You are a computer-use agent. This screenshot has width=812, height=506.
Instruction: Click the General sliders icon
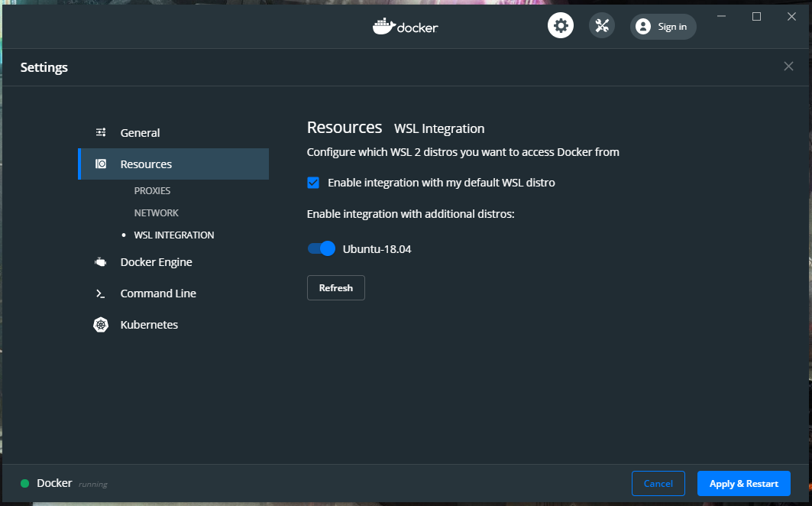[101, 132]
